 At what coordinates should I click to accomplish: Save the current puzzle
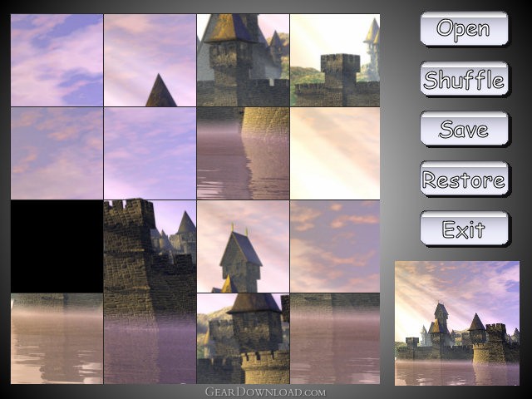click(x=464, y=129)
